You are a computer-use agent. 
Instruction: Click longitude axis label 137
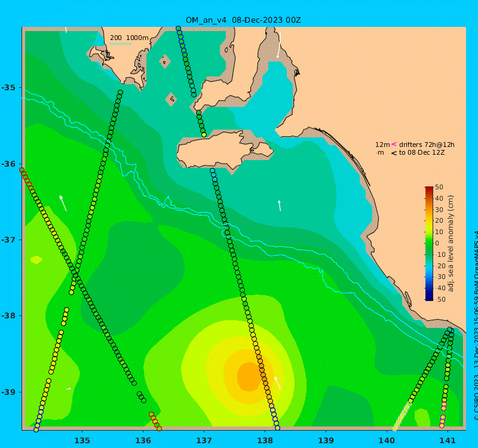tap(204, 440)
